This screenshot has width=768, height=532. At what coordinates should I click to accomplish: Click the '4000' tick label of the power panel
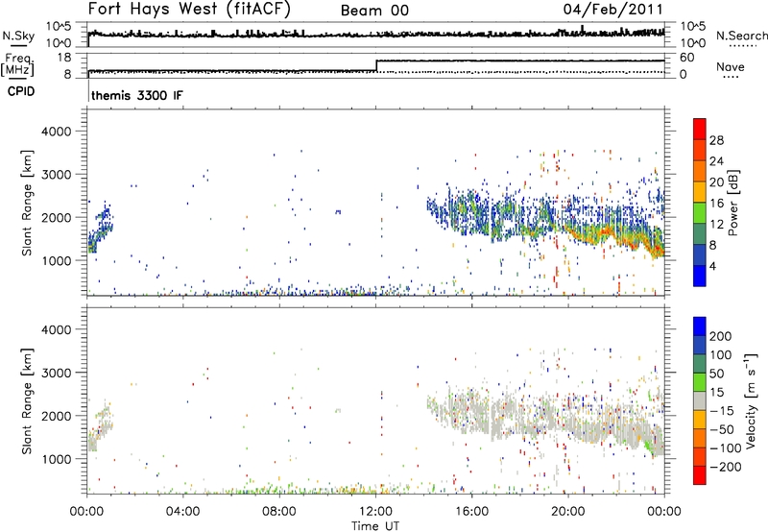[x=56, y=132]
